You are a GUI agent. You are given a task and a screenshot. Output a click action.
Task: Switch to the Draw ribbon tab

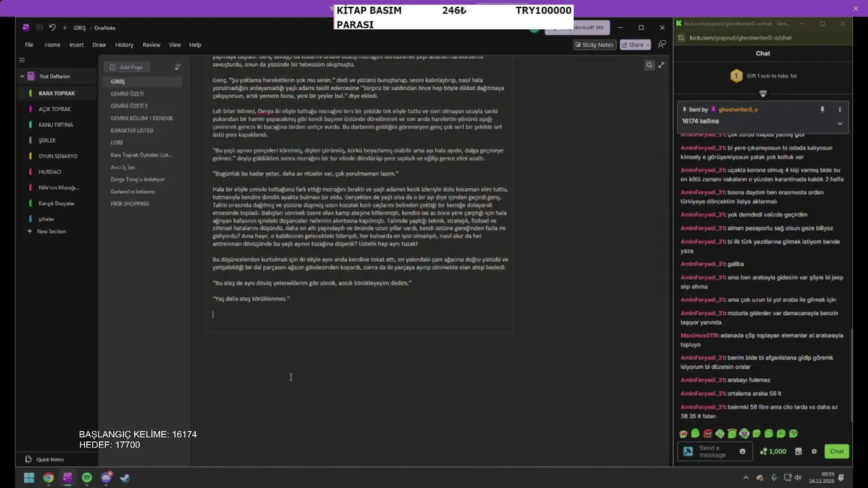pos(99,45)
